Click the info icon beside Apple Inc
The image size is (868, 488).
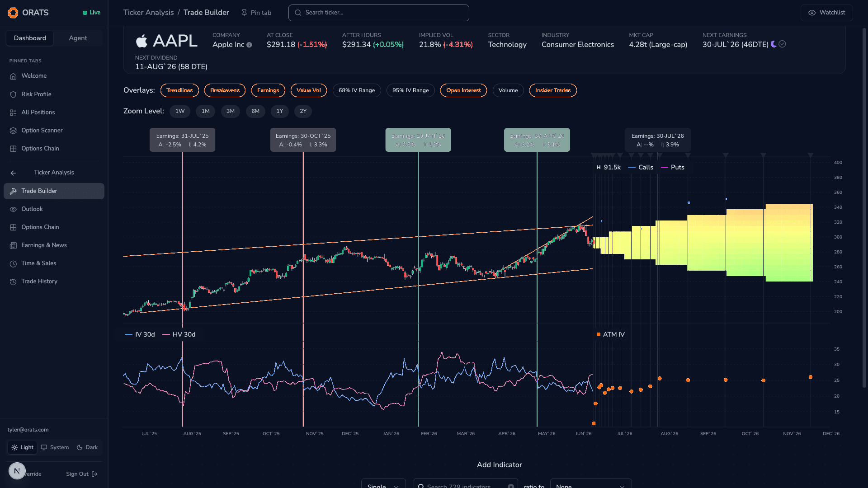click(249, 45)
